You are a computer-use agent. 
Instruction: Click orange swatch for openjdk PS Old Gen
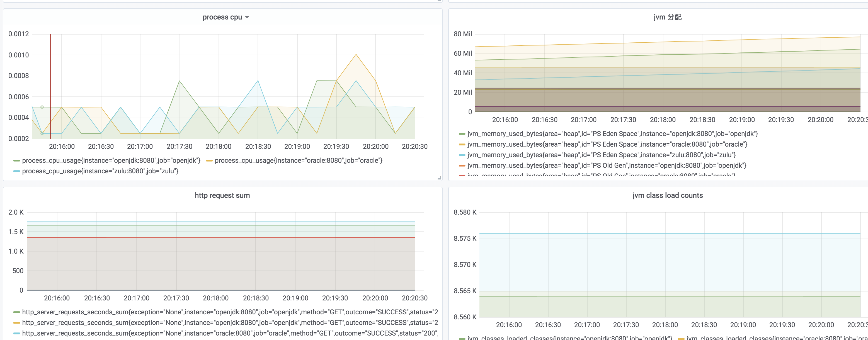(462, 166)
